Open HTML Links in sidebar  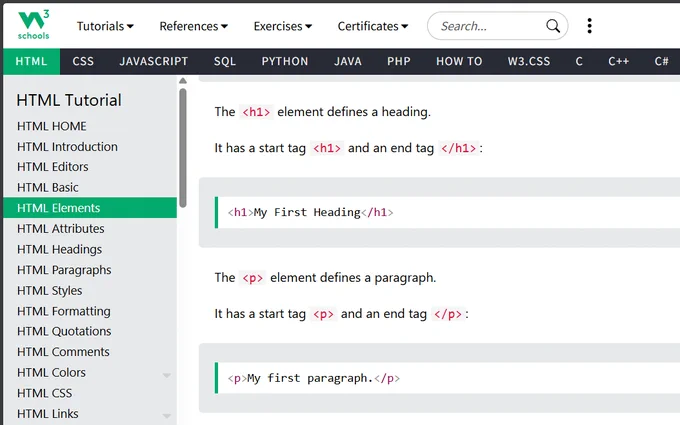[x=90, y=414]
